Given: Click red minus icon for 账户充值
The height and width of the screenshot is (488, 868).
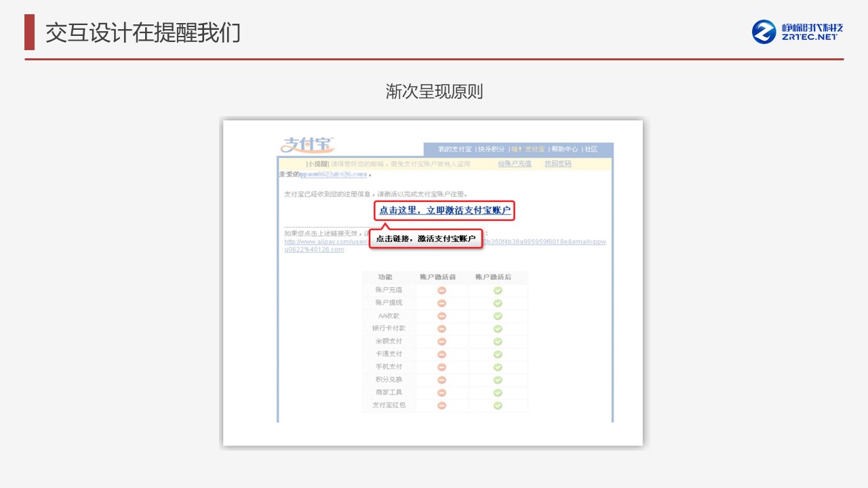Looking at the screenshot, I should (441, 290).
